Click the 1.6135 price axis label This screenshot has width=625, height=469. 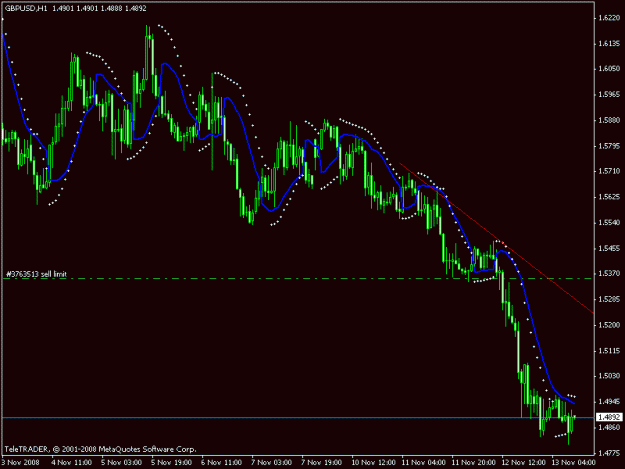(x=609, y=43)
